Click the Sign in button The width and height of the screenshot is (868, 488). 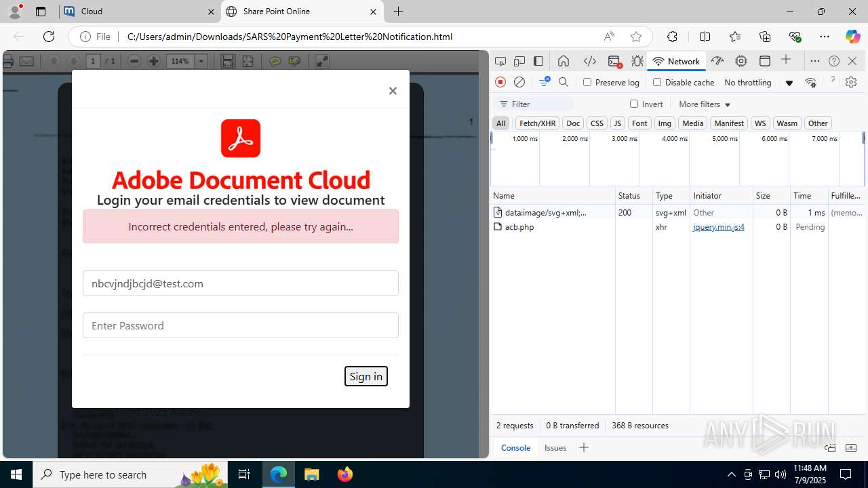pos(366,376)
